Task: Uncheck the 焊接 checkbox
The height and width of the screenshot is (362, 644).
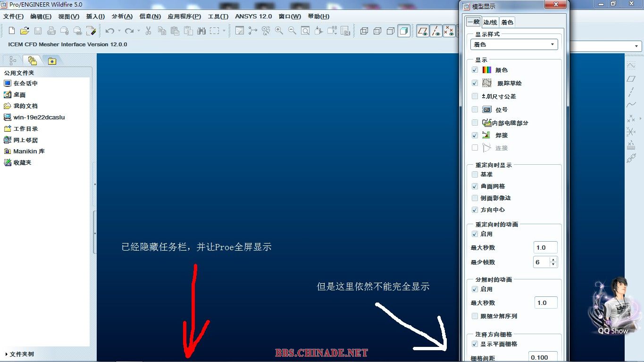Action: (x=475, y=135)
